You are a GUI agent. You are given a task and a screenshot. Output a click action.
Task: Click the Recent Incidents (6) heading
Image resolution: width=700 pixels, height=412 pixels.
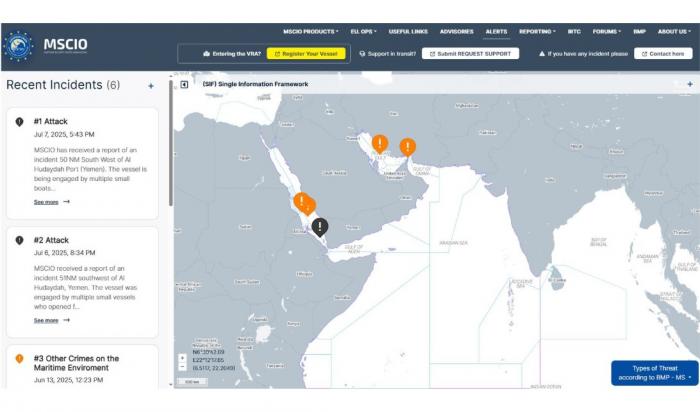tap(63, 85)
